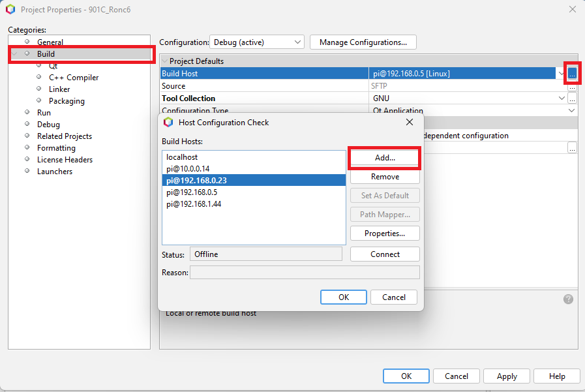Click Source row ellipsis button
The image size is (585, 392).
pyautogui.click(x=572, y=87)
